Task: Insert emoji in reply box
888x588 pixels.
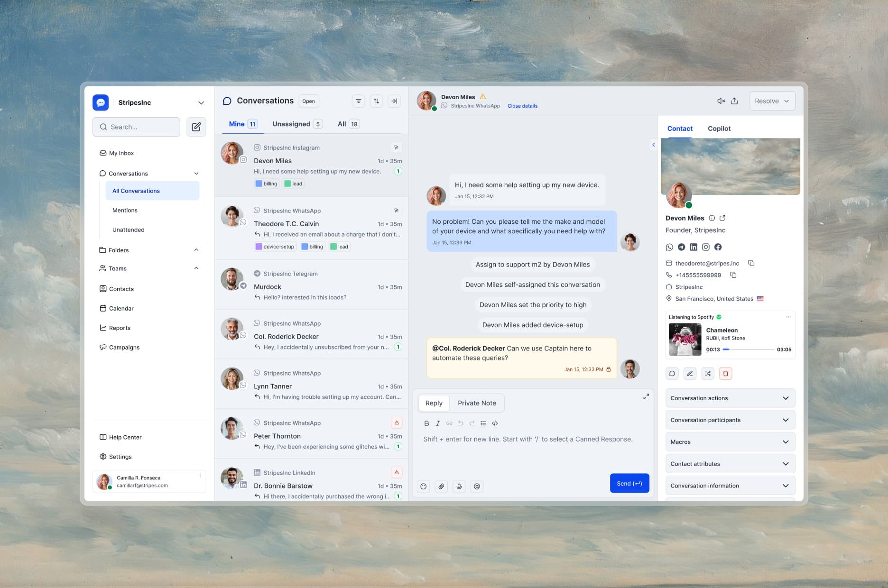Action: click(424, 486)
